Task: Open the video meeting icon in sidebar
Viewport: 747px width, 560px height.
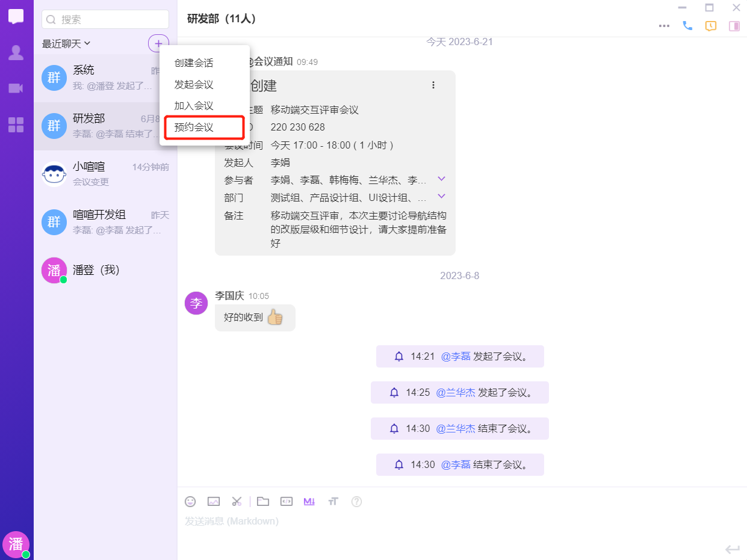Action: click(16, 88)
